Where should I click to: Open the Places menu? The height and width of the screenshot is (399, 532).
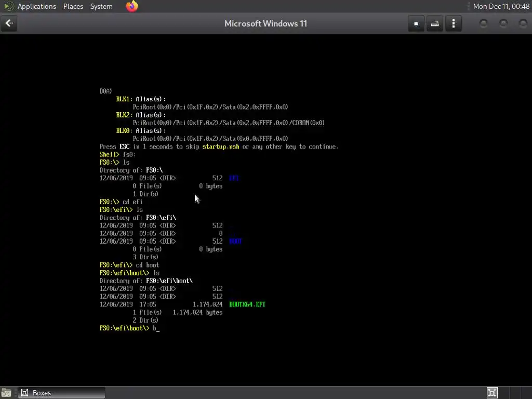point(73,6)
